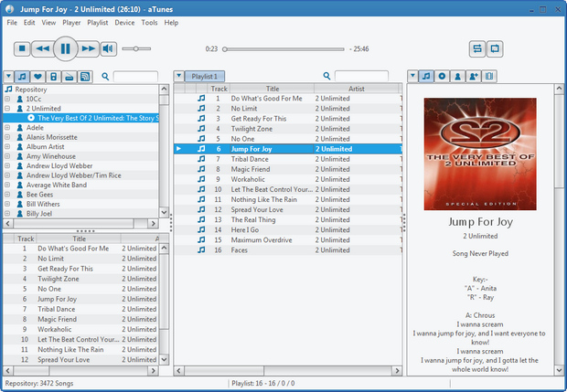Open the File menu
Image resolution: width=567 pixels, height=392 pixels.
point(12,23)
